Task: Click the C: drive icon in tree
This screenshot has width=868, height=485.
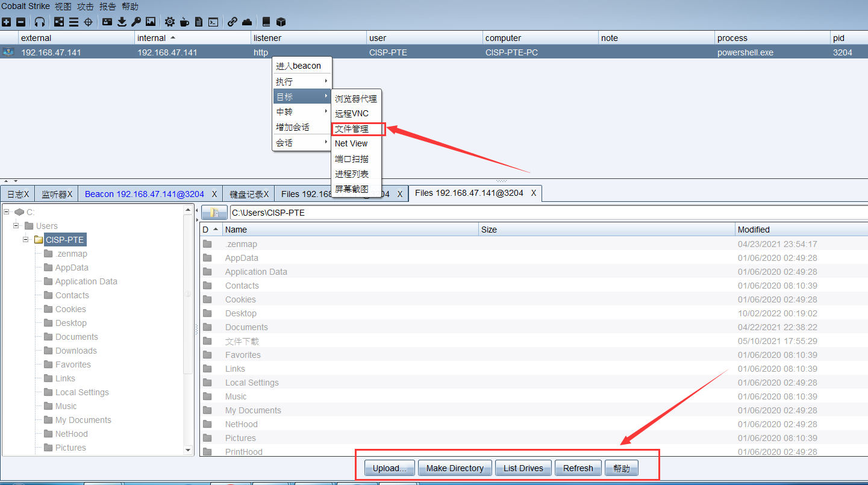Action: (19, 212)
